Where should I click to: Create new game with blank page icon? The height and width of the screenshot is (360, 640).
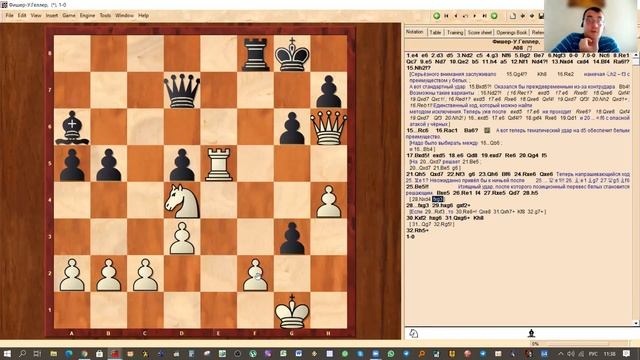(513, 16)
